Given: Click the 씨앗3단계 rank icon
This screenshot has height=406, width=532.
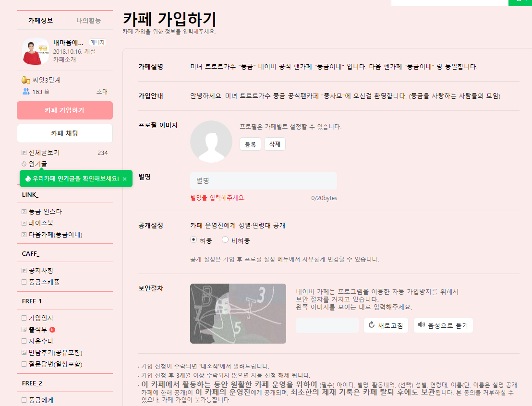Looking at the screenshot, I should (26, 80).
